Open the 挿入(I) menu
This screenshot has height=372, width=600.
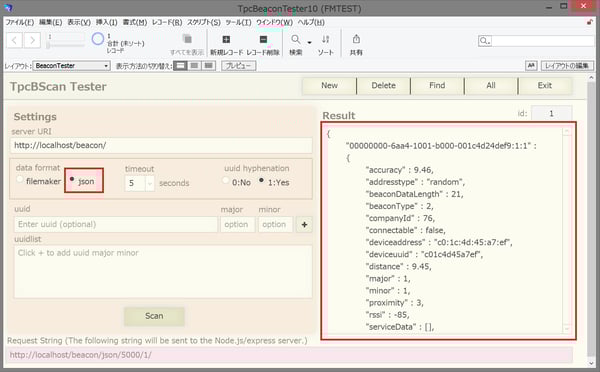[x=106, y=22]
